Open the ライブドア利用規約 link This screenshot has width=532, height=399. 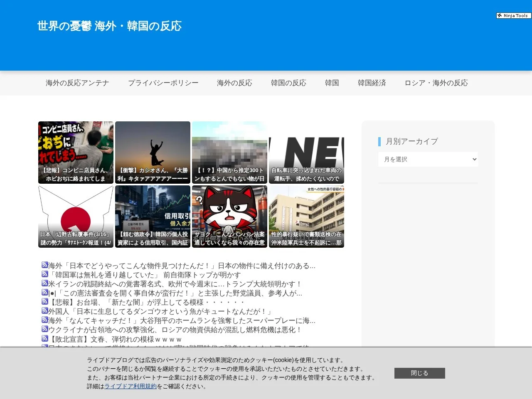(131, 387)
